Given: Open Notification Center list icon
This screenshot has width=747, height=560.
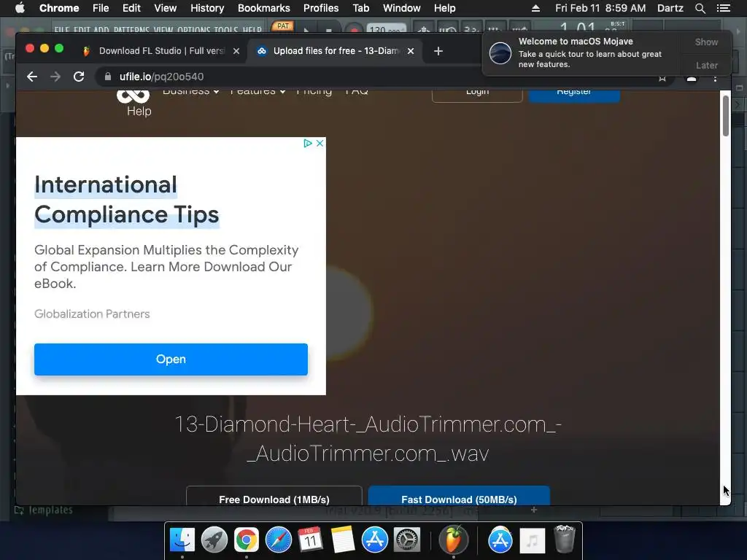Looking at the screenshot, I should [724, 8].
